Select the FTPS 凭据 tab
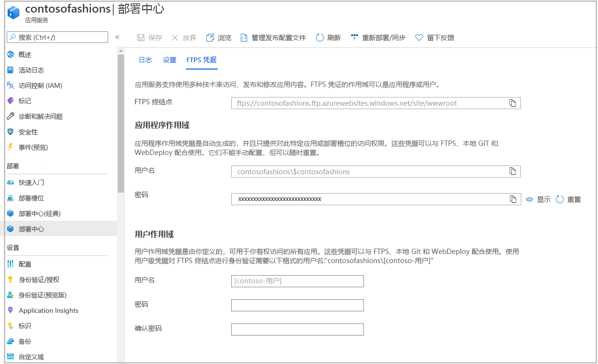598x364 pixels. [x=201, y=60]
